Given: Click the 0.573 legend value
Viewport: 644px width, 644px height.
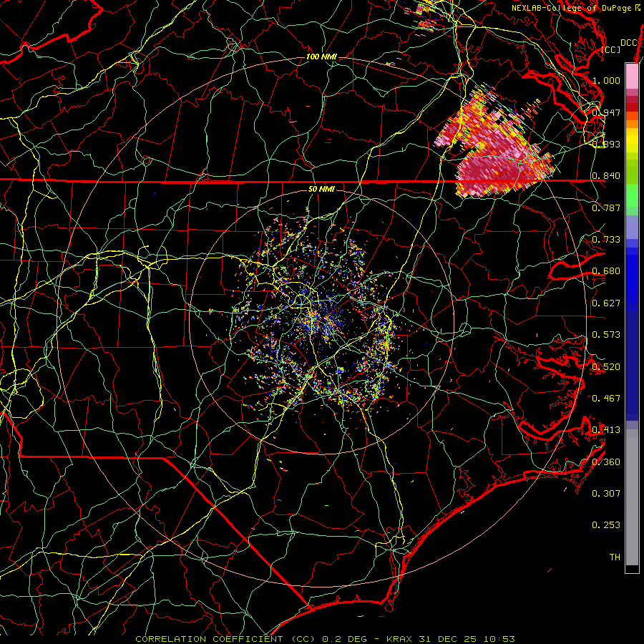Looking at the screenshot, I should (x=606, y=335).
